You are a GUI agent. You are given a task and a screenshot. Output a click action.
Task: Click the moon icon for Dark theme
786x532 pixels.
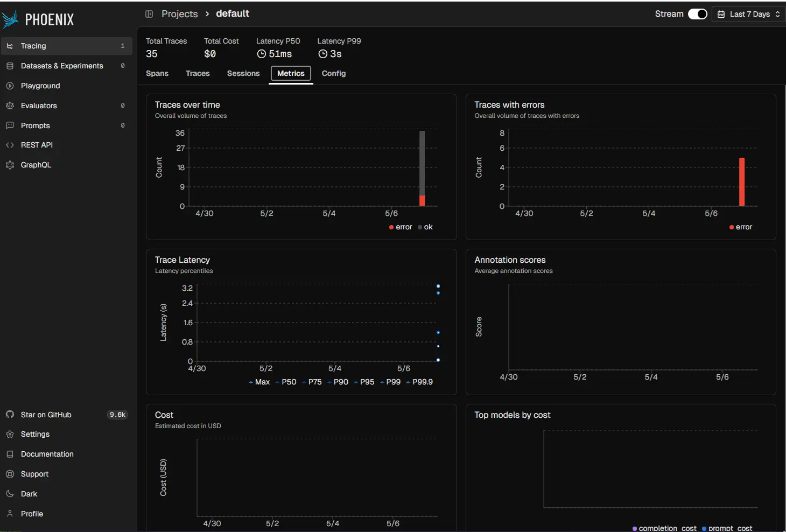[x=10, y=494]
